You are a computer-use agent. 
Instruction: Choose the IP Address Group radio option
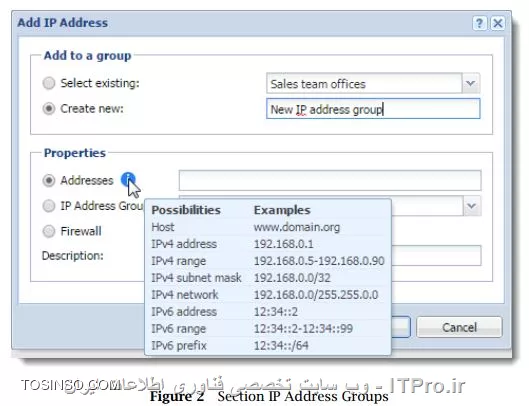point(49,206)
